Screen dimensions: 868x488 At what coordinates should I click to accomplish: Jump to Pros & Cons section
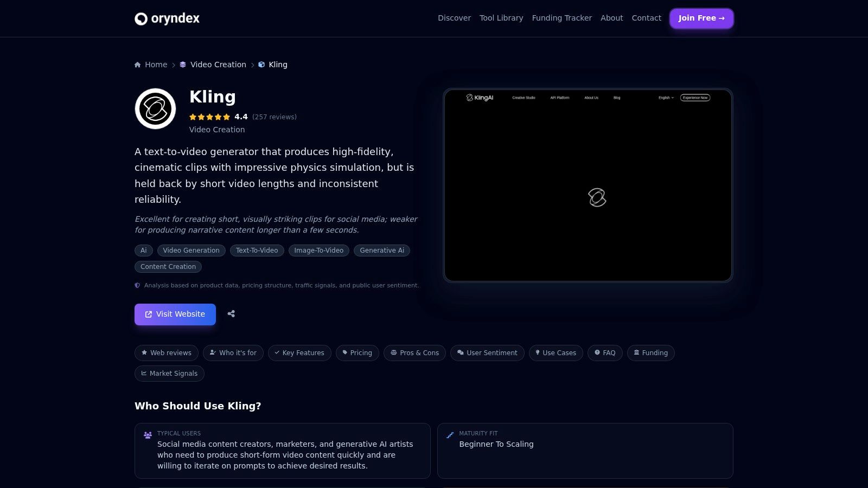[415, 353]
